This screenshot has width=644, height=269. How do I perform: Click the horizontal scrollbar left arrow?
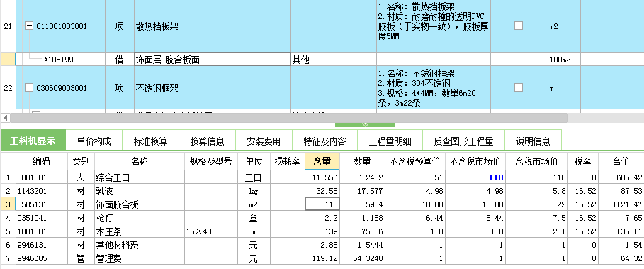pyautogui.click(x=6, y=118)
